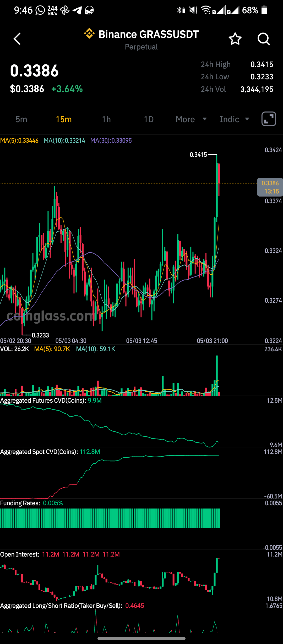
Task: Tap the Binance logo icon
Action: (89, 34)
